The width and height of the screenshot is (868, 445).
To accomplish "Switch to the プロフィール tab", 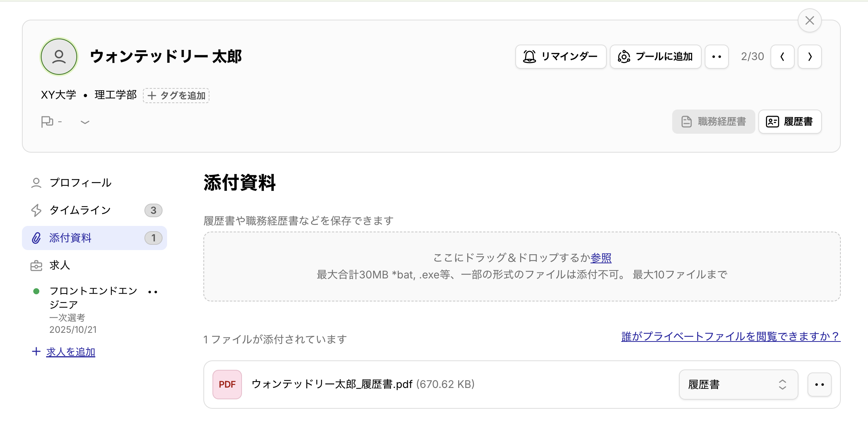I will point(80,183).
